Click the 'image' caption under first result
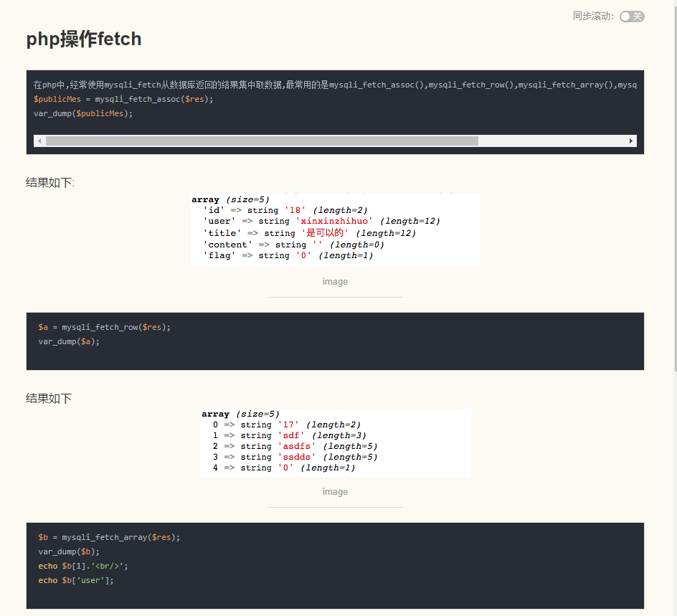 tap(335, 281)
